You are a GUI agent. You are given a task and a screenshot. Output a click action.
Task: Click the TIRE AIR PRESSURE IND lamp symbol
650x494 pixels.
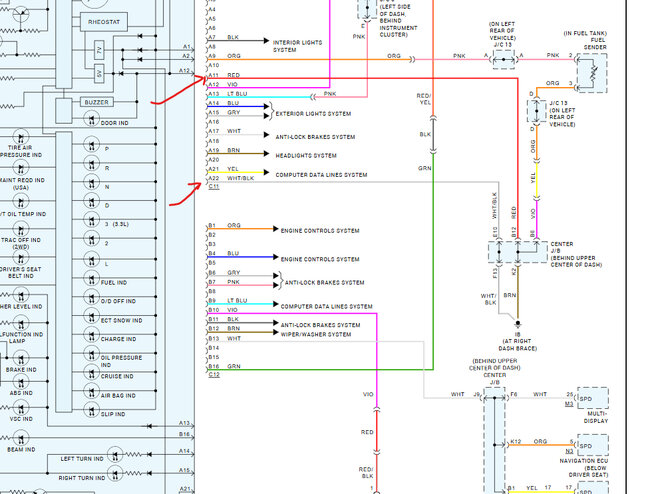pyautogui.click(x=21, y=136)
